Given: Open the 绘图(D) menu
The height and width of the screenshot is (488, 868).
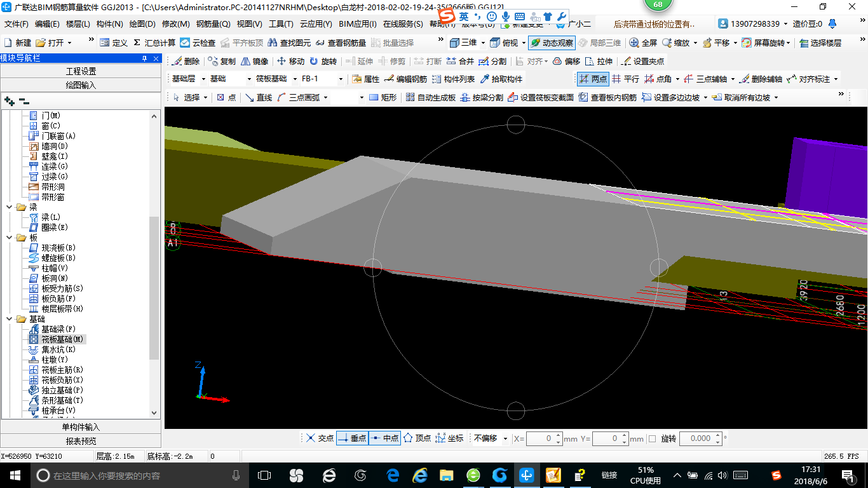Looking at the screenshot, I should click(142, 24).
